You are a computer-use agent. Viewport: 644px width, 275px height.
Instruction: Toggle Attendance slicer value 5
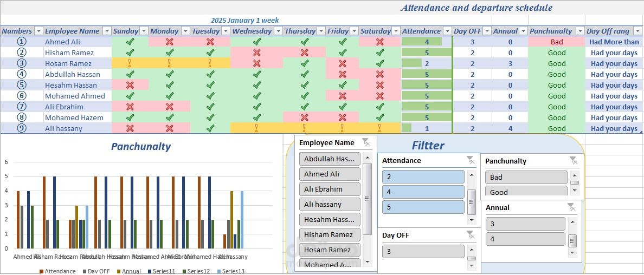423,207
